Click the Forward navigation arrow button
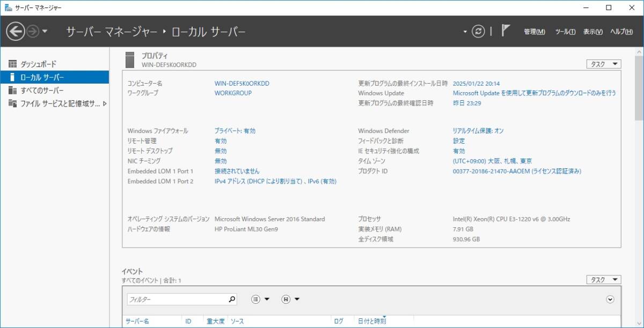The image size is (644, 328). pyautogui.click(x=33, y=31)
